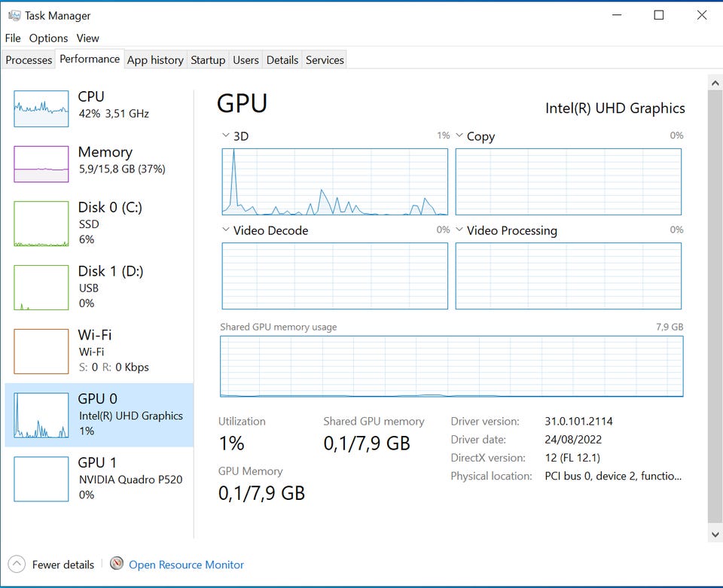Image resolution: width=723 pixels, height=588 pixels.
Task: Click the scrollbar down arrow
Action: pos(715,534)
